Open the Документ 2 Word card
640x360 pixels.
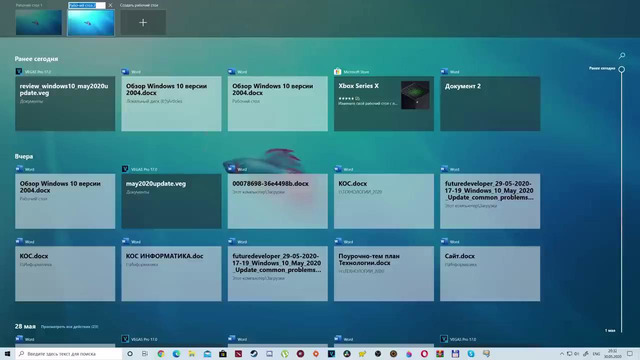pyautogui.click(x=490, y=104)
